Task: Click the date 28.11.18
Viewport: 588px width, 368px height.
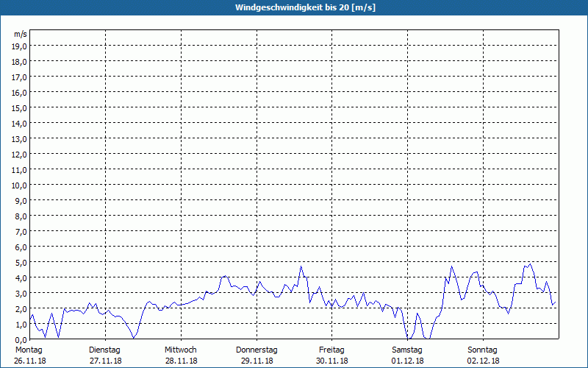Action: click(x=181, y=361)
